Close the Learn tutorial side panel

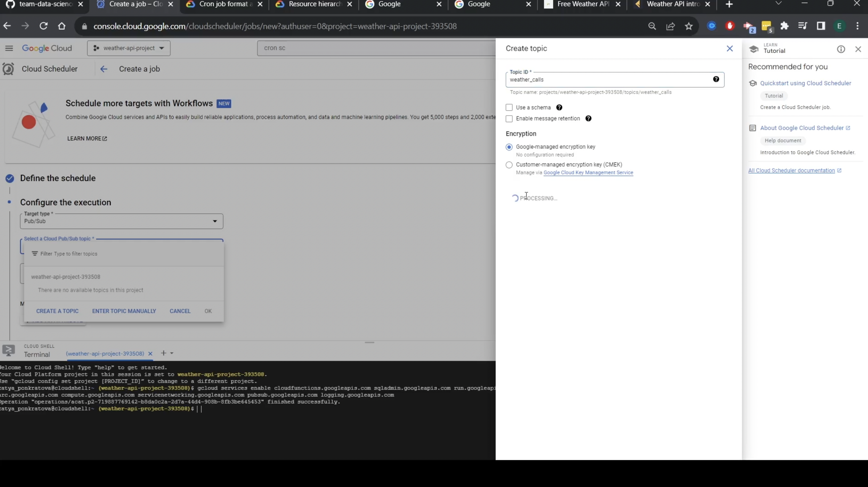[858, 49]
